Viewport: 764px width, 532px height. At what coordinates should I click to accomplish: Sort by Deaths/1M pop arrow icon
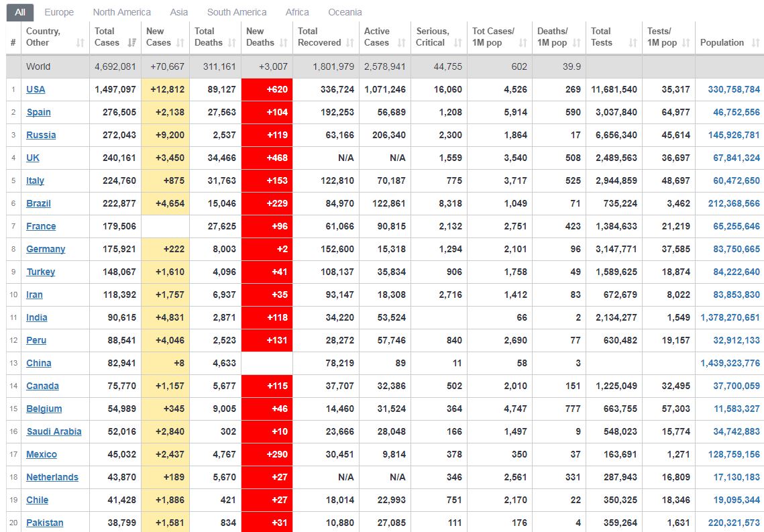click(x=576, y=43)
